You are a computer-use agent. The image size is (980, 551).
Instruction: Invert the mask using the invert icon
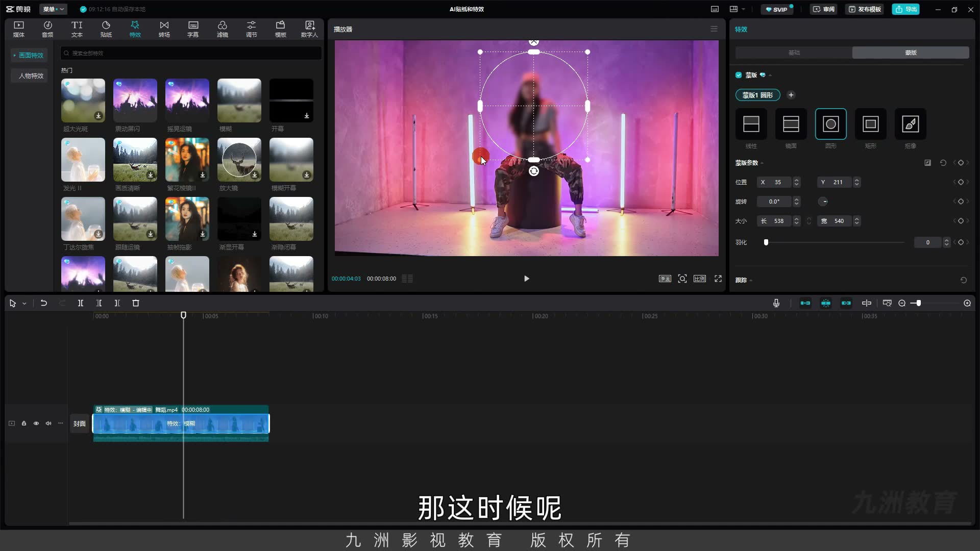[927, 163]
